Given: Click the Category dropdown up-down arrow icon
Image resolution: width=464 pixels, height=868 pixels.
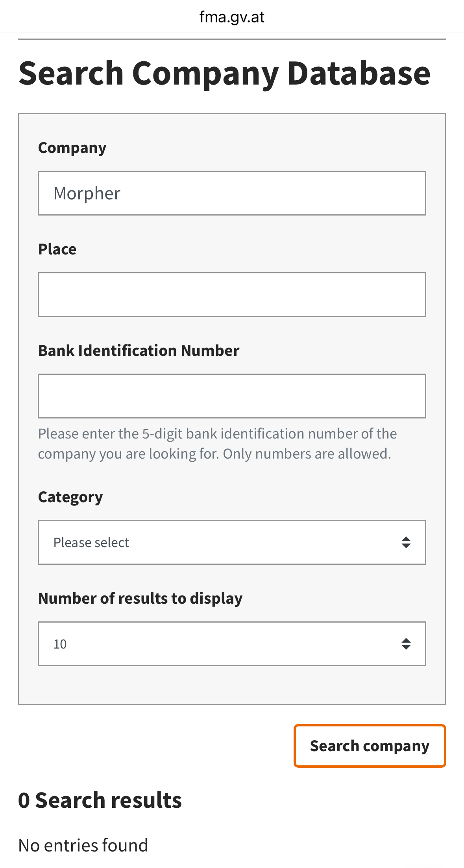Looking at the screenshot, I should pos(406,542).
